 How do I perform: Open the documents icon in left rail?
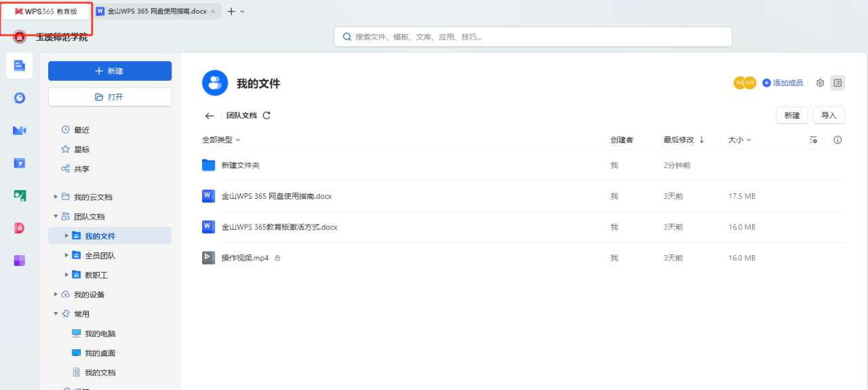[20, 66]
